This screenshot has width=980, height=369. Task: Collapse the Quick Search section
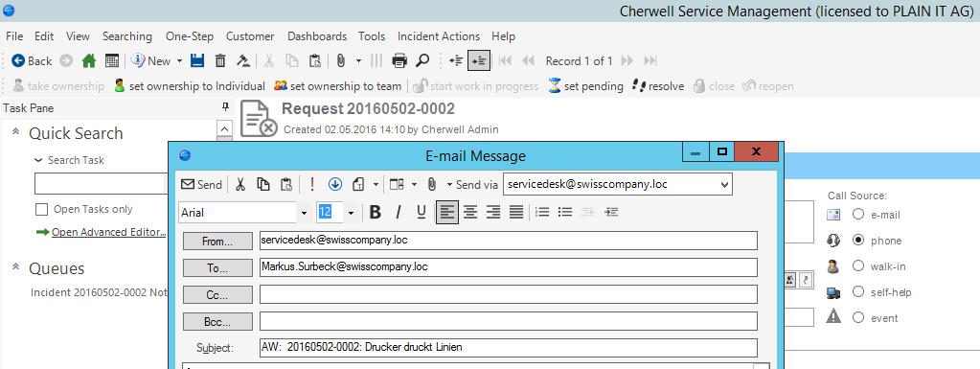point(16,132)
